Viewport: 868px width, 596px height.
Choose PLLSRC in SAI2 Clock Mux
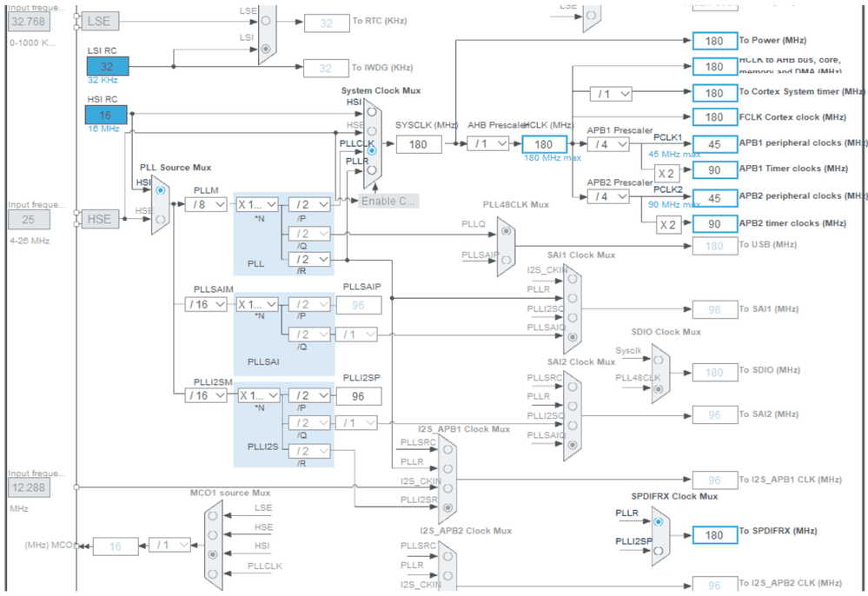(x=573, y=387)
